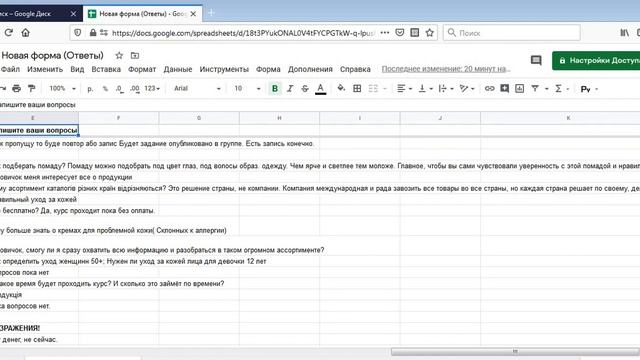Open the Справка menu
The image size is (640, 360).
(x=355, y=69)
